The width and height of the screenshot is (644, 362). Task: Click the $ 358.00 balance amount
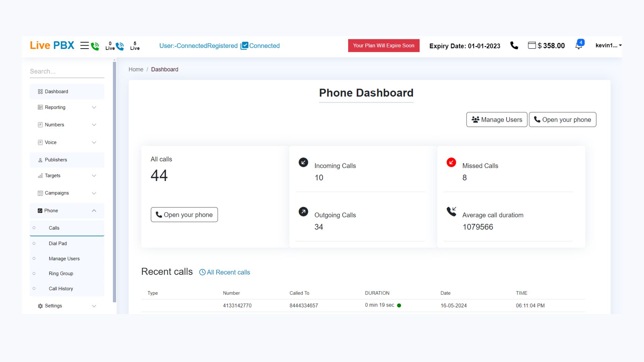(x=551, y=46)
